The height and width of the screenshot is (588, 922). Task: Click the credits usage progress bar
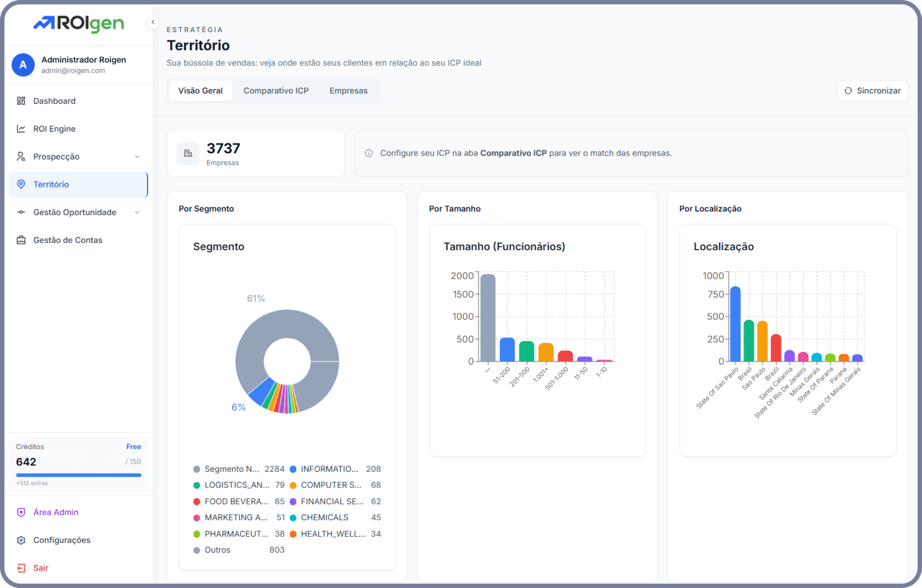coord(78,475)
